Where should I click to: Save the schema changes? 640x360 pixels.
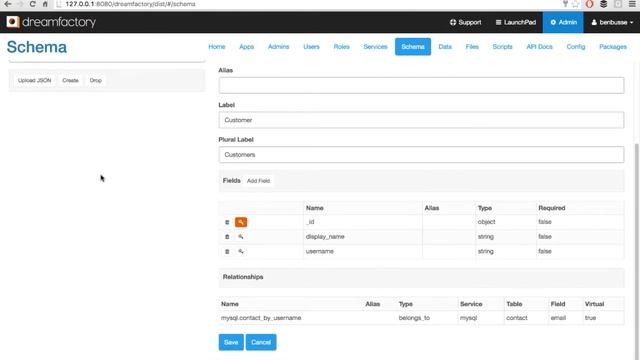(x=231, y=342)
